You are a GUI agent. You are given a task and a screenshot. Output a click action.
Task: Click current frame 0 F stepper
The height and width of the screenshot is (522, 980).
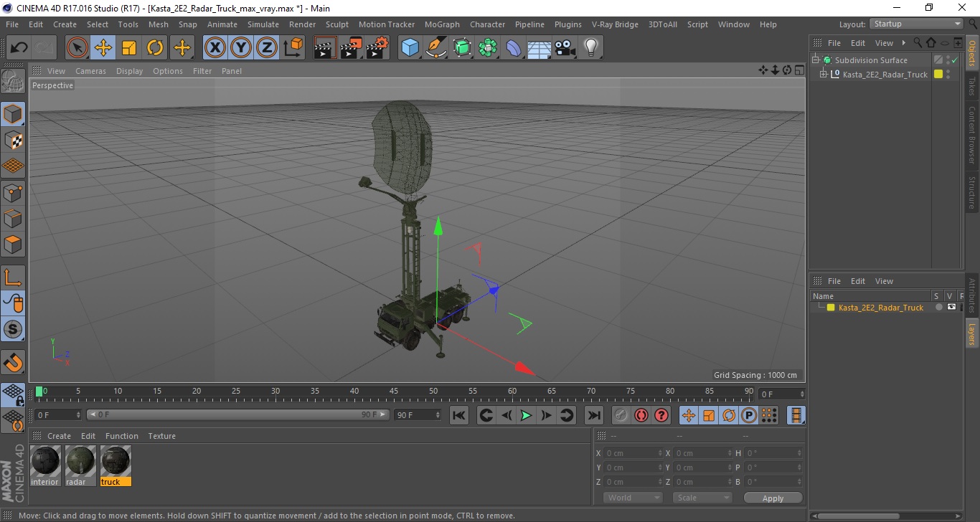tap(78, 415)
